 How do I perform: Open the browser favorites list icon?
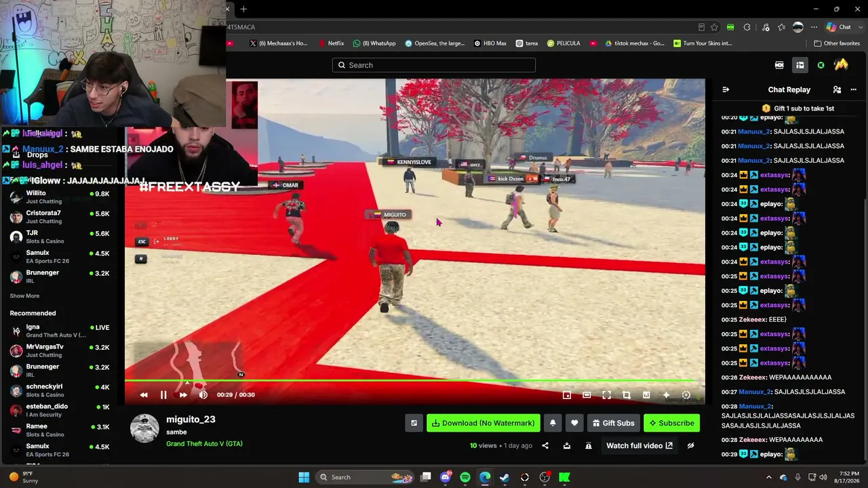782,27
